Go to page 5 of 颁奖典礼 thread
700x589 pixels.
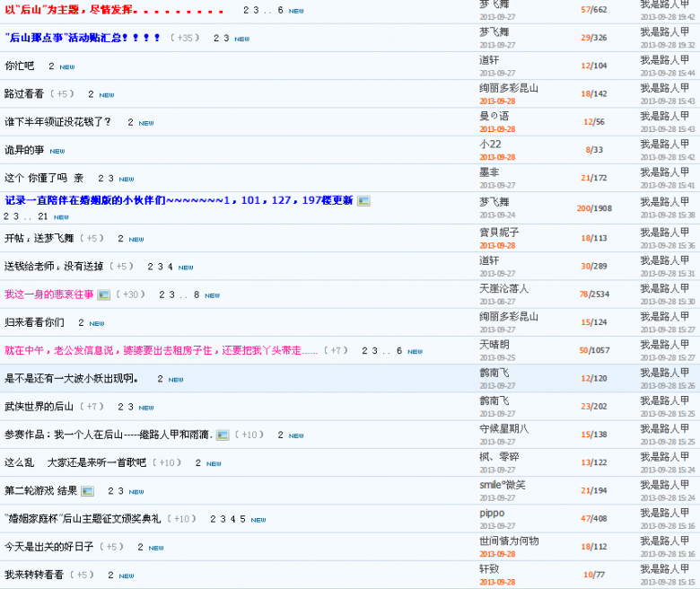tap(242, 519)
